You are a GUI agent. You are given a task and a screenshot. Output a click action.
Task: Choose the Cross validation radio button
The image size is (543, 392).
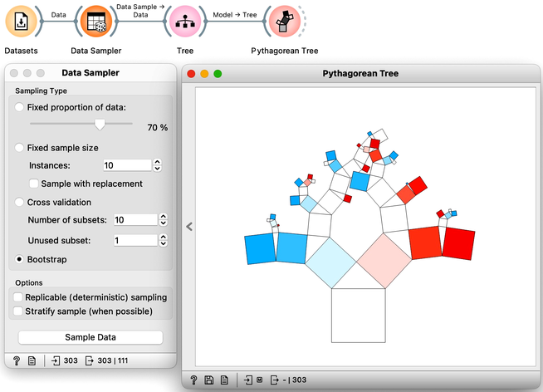pyautogui.click(x=19, y=203)
